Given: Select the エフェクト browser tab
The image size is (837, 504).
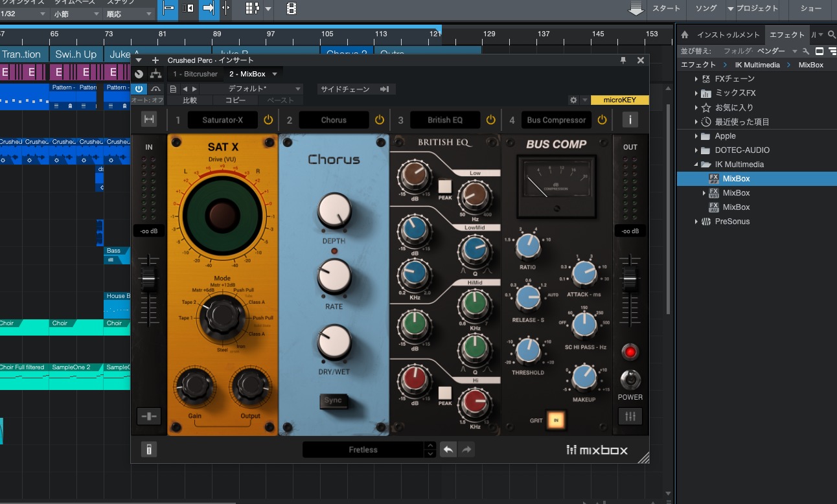Looking at the screenshot, I should click(x=786, y=35).
